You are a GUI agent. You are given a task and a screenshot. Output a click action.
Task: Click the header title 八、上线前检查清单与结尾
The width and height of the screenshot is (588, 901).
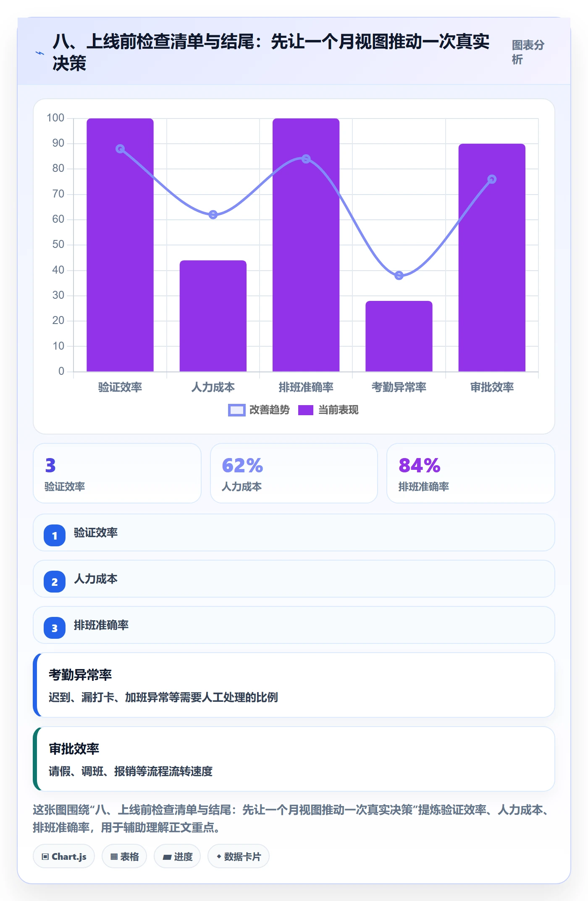(x=271, y=52)
